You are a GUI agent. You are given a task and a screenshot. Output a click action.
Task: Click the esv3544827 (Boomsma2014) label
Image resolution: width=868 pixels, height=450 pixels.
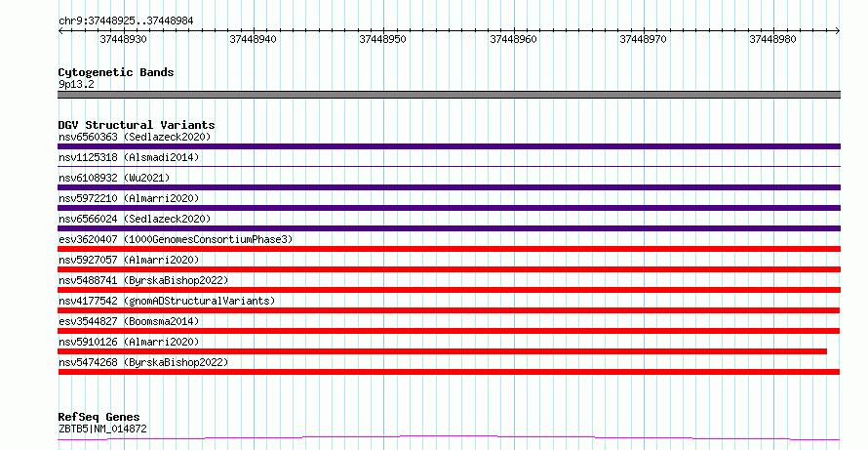tap(129, 321)
